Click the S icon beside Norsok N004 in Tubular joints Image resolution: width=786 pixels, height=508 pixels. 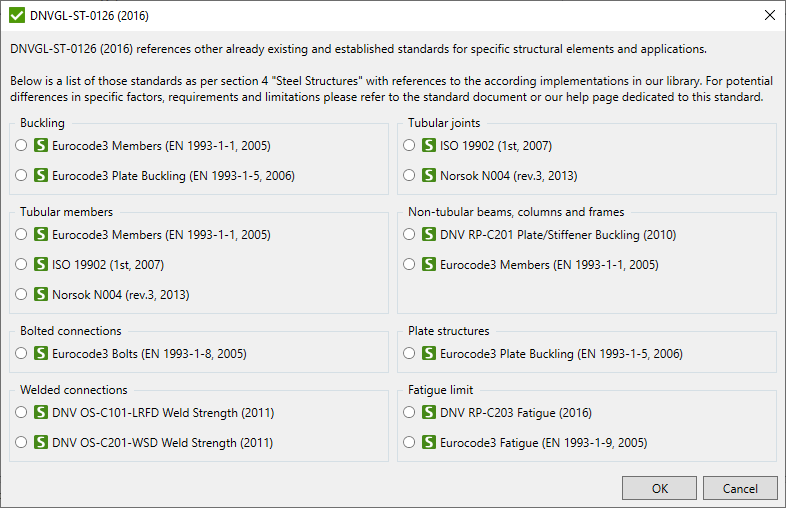(429, 176)
